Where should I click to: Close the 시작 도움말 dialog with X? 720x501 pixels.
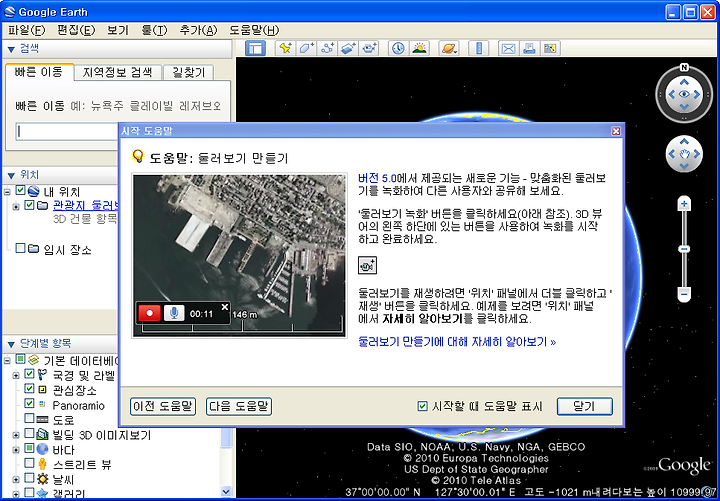(x=616, y=131)
